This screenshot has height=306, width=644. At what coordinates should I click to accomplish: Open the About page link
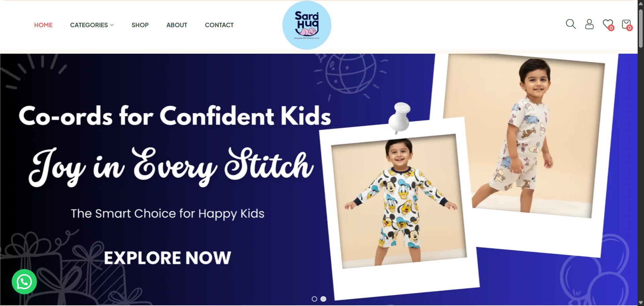pyautogui.click(x=177, y=25)
